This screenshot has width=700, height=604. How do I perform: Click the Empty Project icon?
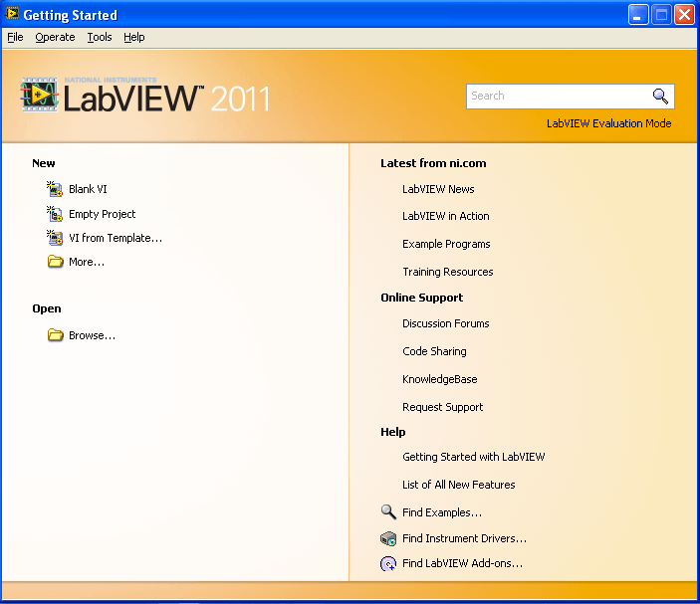[x=55, y=214]
